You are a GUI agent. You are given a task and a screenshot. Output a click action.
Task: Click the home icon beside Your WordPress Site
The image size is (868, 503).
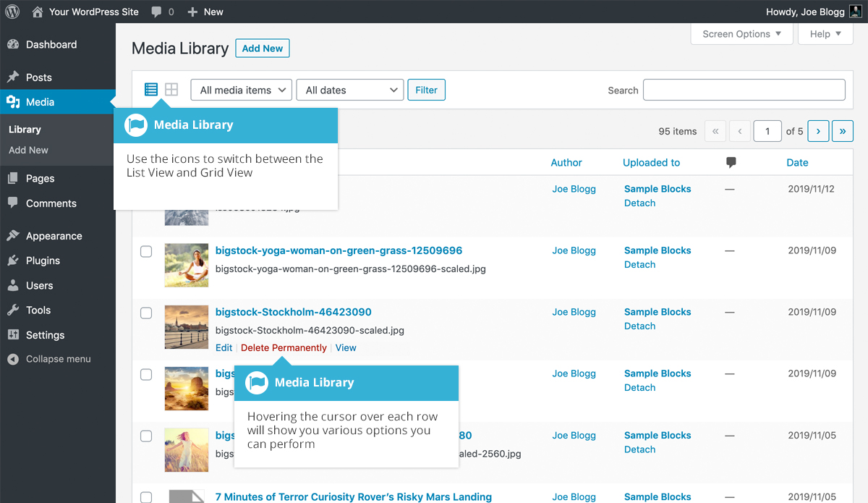point(38,12)
